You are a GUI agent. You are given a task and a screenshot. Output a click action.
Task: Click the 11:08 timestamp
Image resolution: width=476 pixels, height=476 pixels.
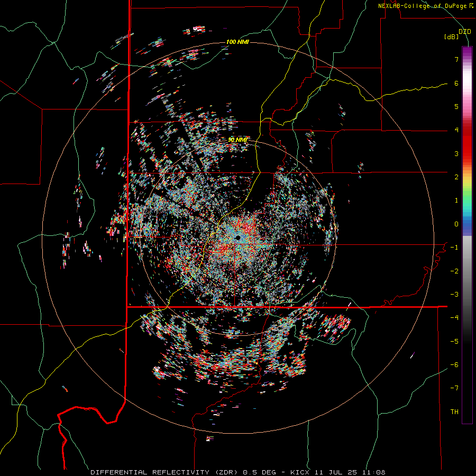click(373, 472)
